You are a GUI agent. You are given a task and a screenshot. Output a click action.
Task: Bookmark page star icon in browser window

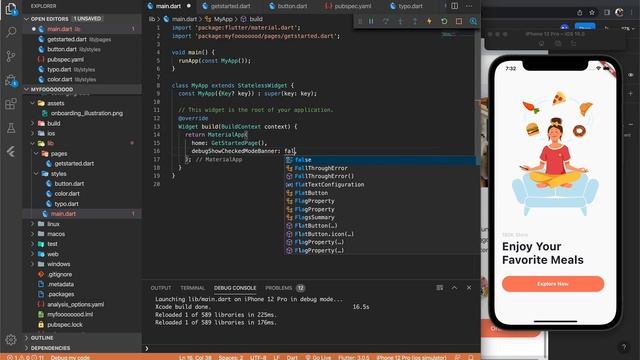point(592,13)
